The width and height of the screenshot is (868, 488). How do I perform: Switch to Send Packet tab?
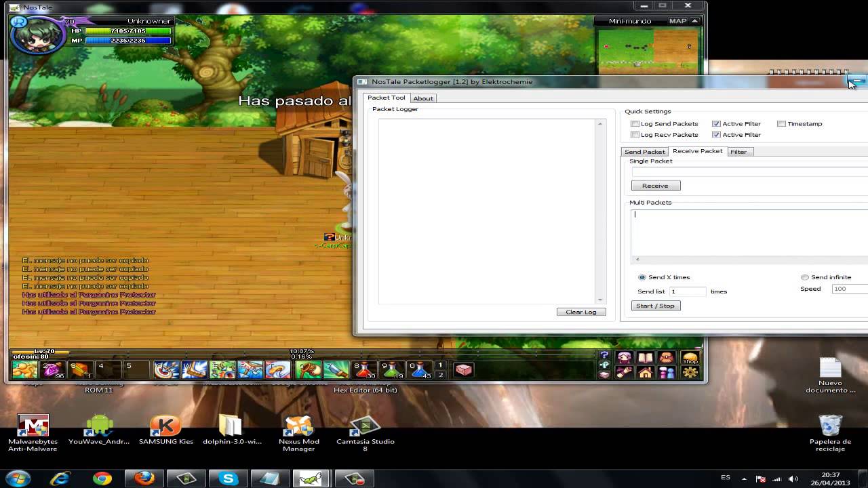(x=645, y=152)
